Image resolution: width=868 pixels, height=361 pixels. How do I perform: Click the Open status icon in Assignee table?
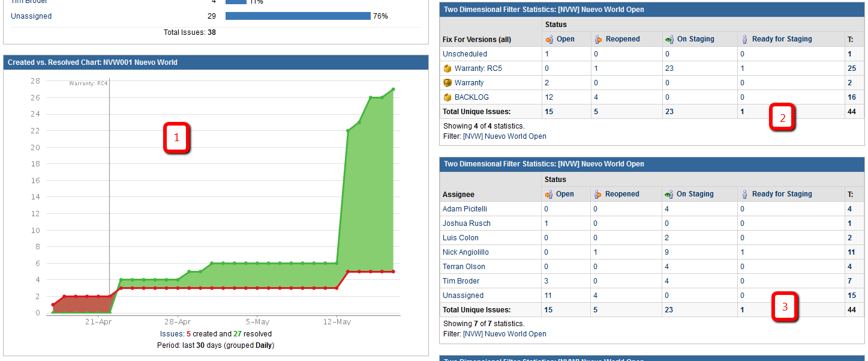[549, 194]
